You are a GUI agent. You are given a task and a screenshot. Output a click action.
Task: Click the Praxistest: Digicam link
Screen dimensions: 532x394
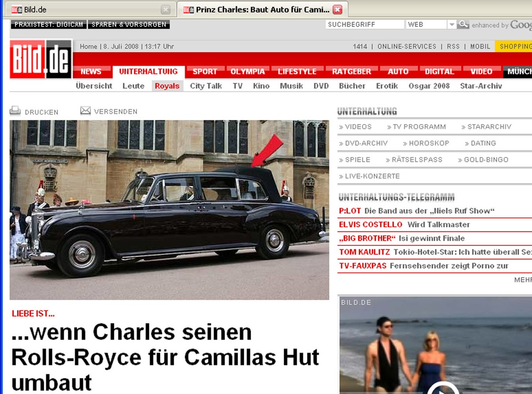tap(49, 24)
